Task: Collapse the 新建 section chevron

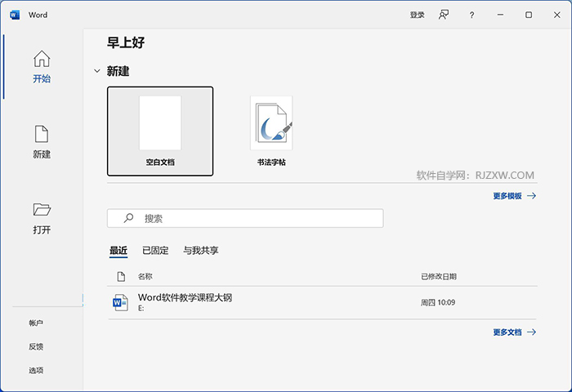Action: [97, 71]
